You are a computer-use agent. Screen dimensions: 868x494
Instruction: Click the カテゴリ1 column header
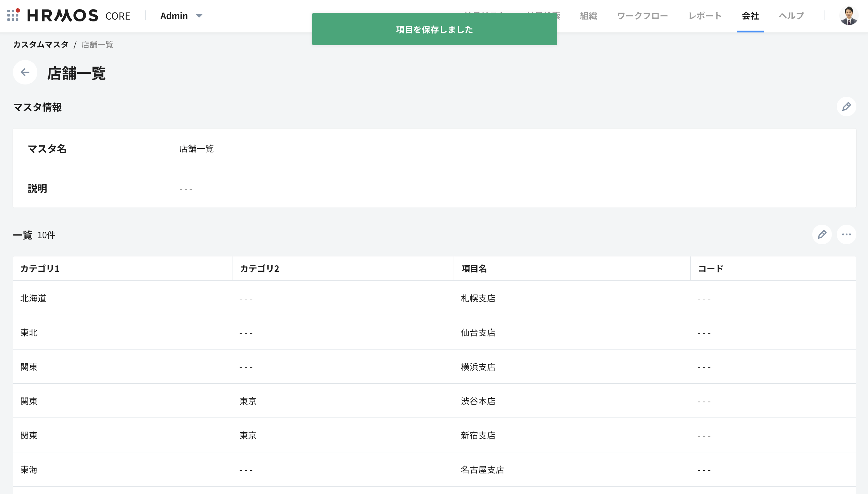[40, 268]
